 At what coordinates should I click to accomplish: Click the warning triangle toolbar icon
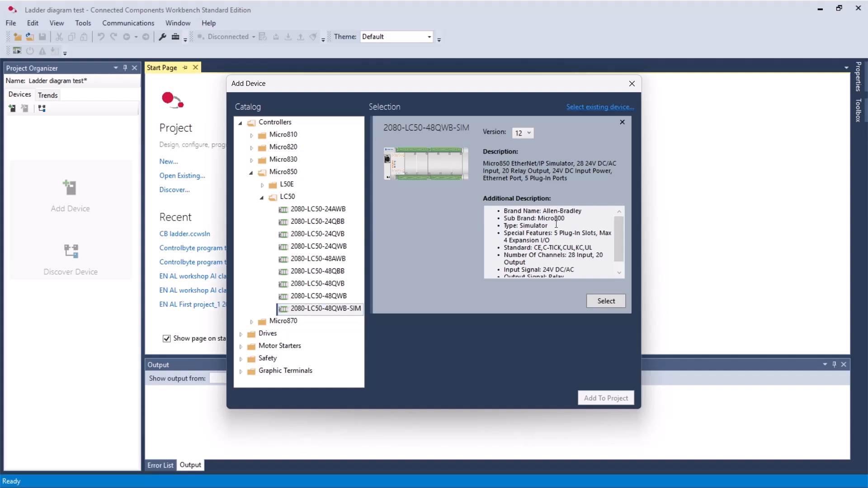coord(42,51)
